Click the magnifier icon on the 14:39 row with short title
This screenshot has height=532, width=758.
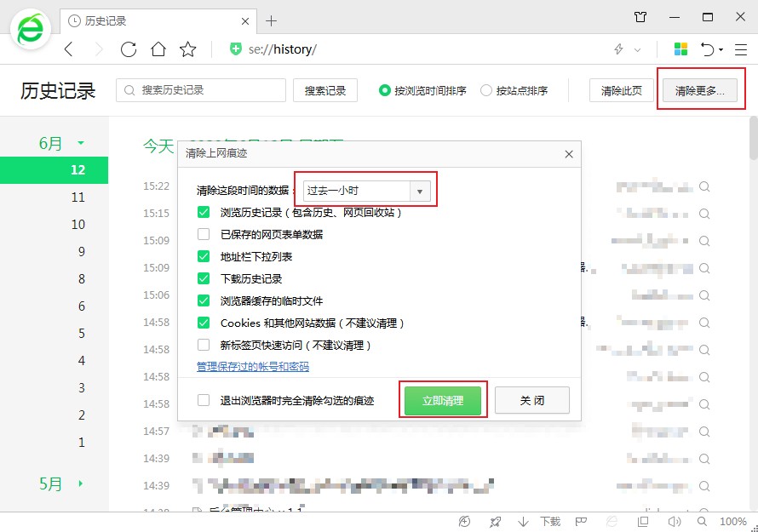point(704,459)
